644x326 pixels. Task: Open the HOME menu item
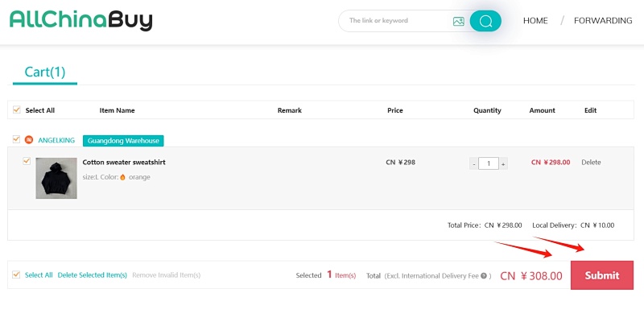(x=535, y=21)
